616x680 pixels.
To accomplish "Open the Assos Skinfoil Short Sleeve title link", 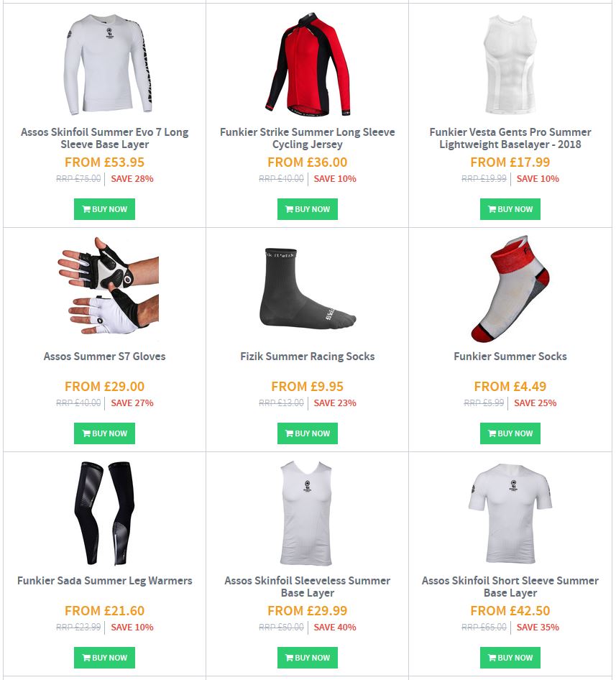I will tap(510, 587).
